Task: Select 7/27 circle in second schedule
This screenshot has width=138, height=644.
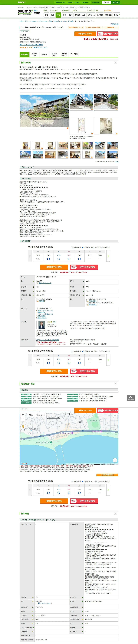Action: (x=69, y=363)
